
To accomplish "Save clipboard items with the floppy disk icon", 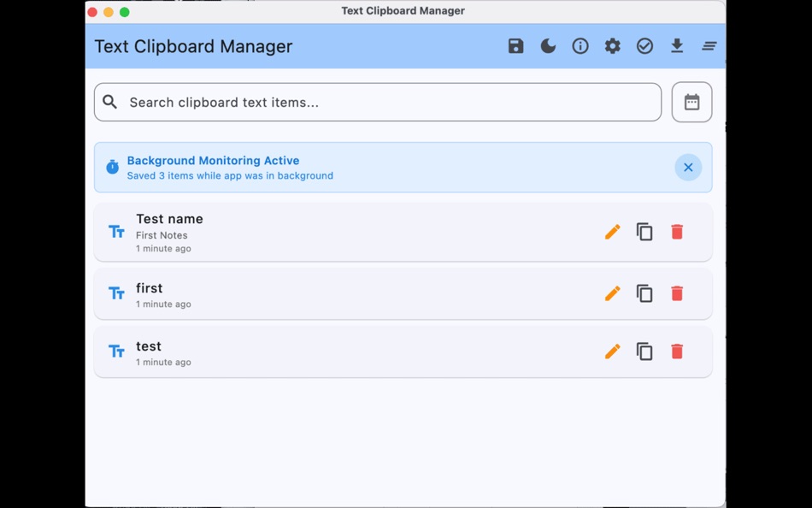I will tap(515, 46).
